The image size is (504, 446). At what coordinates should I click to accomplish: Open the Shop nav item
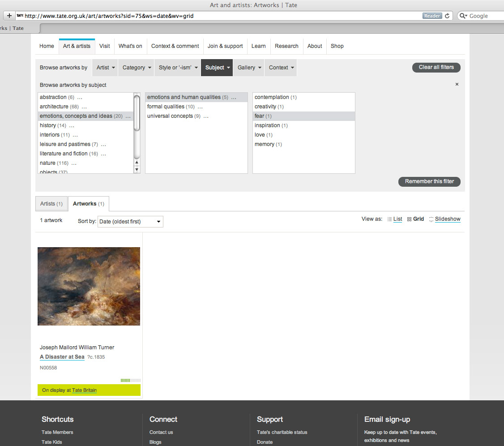337,46
